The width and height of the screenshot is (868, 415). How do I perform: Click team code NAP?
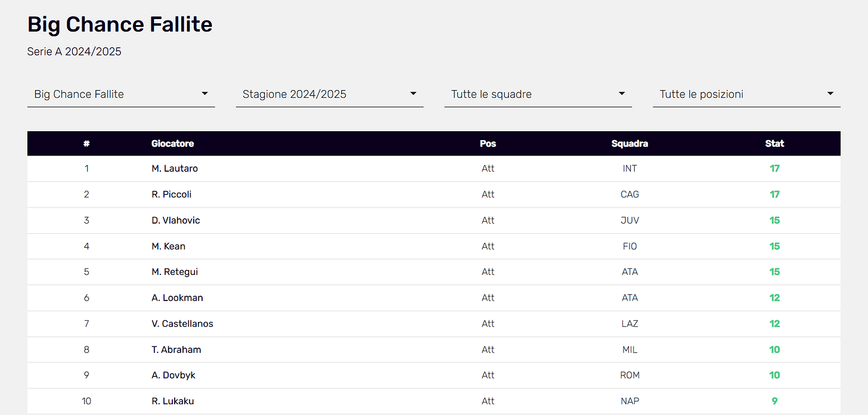(x=630, y=401)
